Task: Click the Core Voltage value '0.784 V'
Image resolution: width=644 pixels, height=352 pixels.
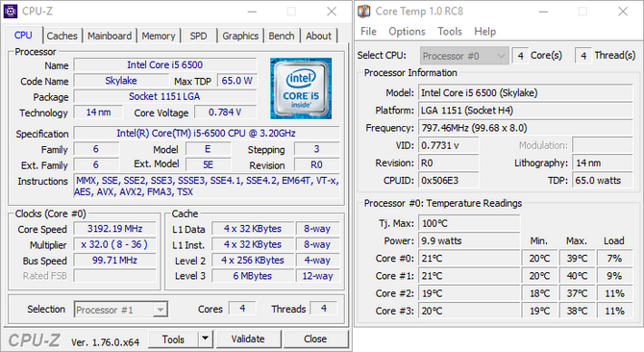Action: point(226,113)
